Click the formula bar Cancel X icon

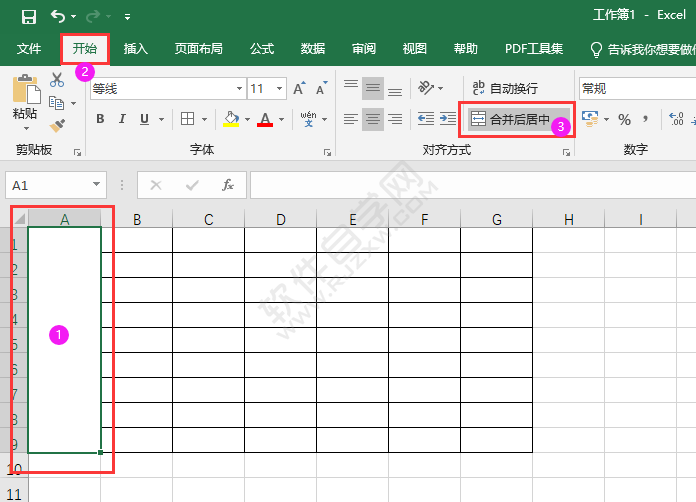156,185
